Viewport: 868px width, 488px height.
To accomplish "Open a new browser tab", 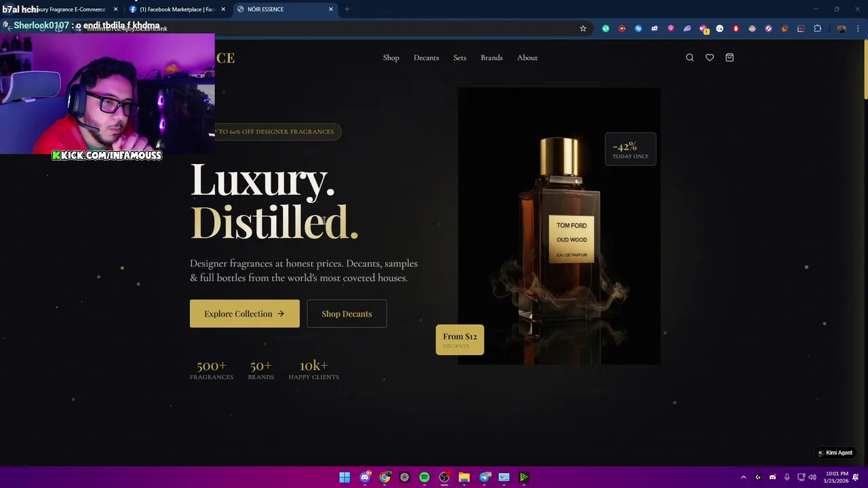I will pyautogui.click(x=347, y=9).
